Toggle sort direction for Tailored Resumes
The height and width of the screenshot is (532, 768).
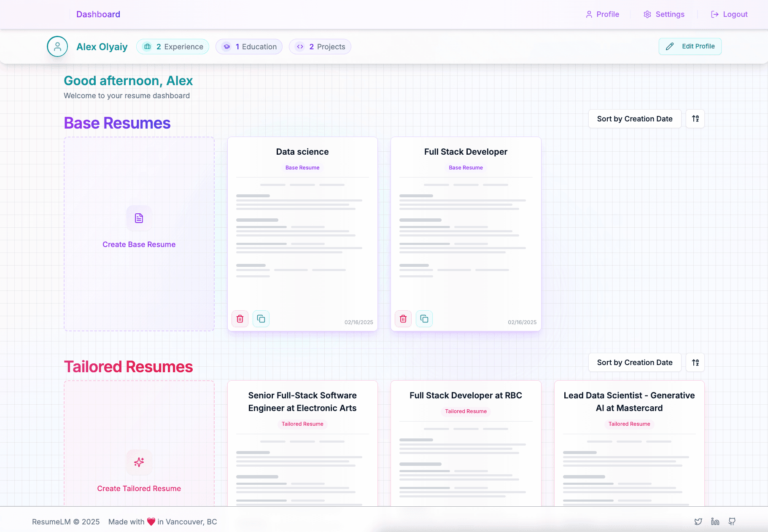tap(695, 363)
